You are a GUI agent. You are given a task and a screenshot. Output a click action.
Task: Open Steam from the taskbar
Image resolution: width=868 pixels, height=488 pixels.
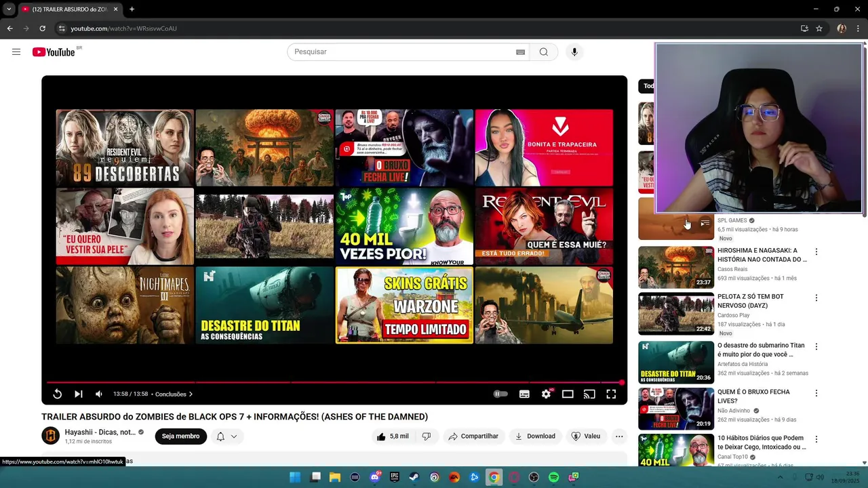pyautogui.click(x=414, y=477)
